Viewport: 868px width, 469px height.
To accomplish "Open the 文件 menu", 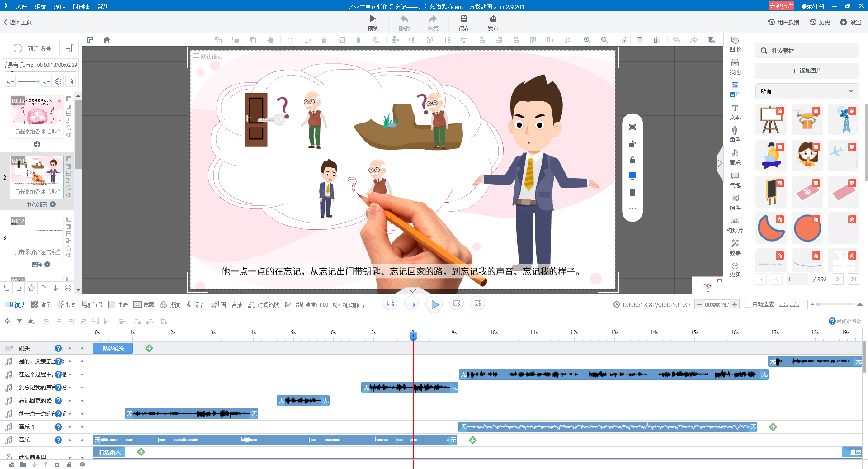I will click(x=21, y=6).
